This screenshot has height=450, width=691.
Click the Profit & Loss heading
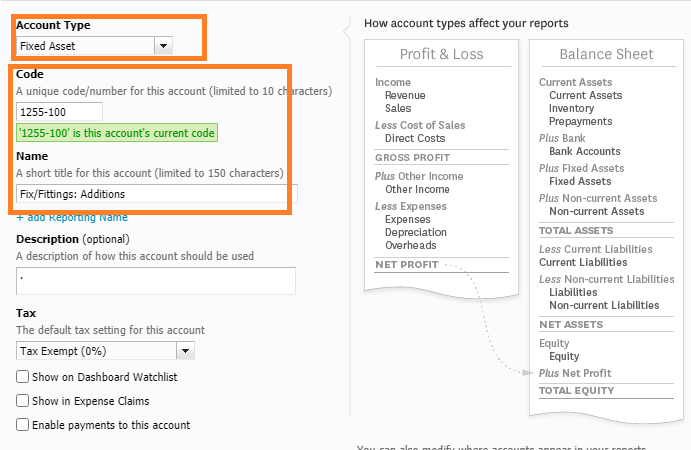(x=442, y=54)
